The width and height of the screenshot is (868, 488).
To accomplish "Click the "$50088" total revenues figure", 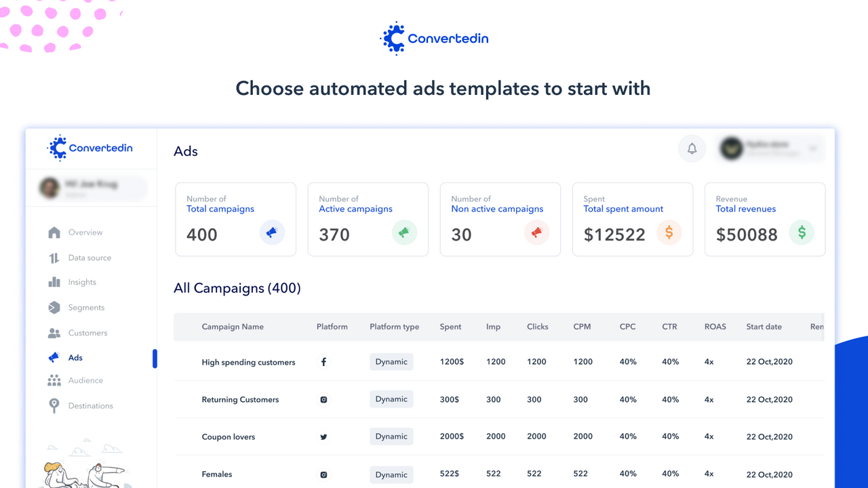I will 747,235.
